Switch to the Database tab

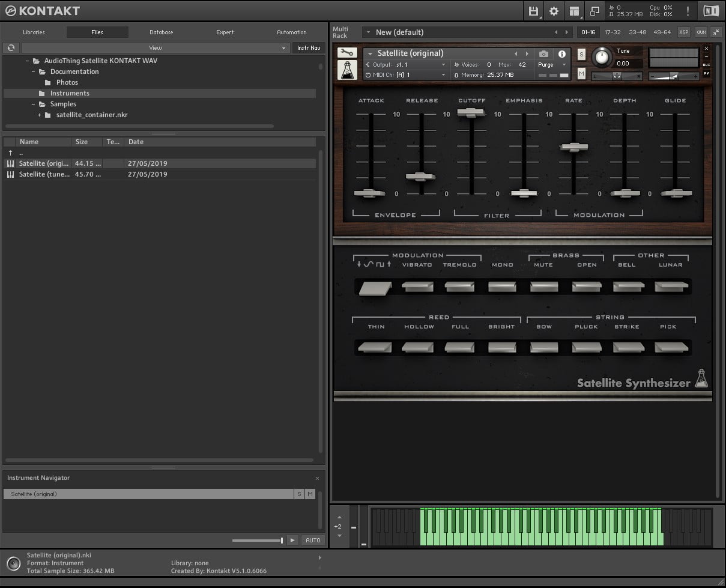162,32
